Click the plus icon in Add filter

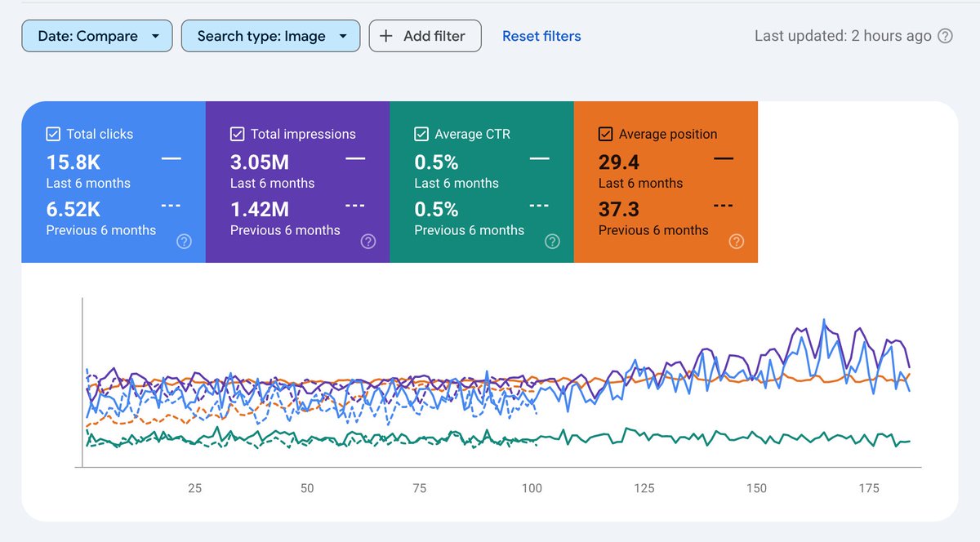[x=385, y=35]
